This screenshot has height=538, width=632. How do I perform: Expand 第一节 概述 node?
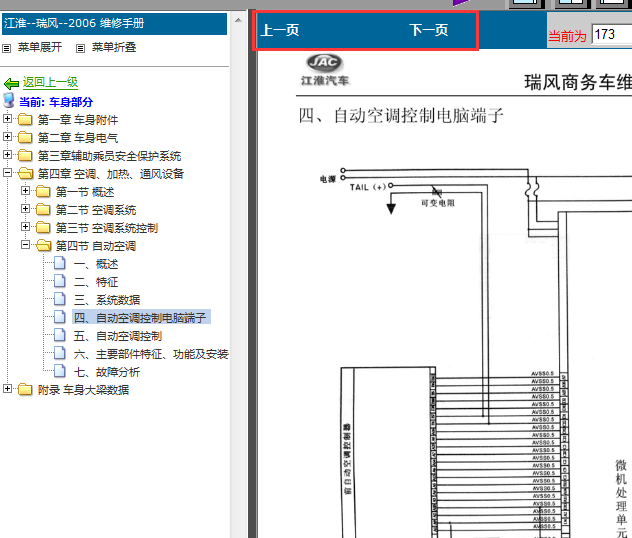tap(25, 191)
